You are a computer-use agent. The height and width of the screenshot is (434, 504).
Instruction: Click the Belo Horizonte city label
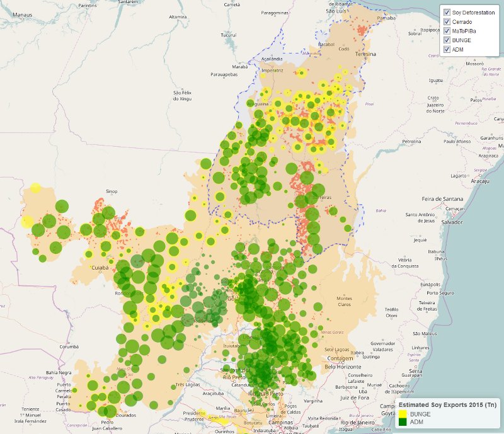(x=343, y=367)
